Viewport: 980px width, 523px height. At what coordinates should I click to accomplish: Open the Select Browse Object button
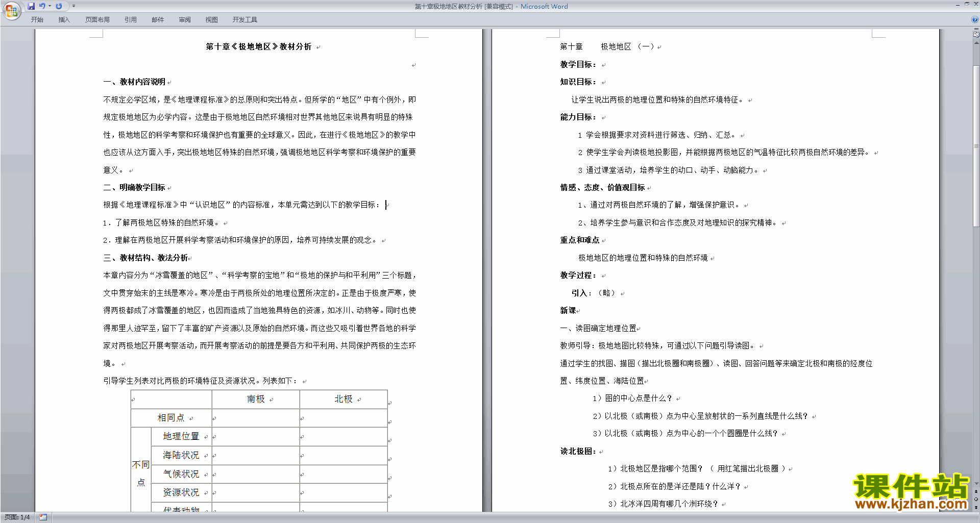[976, 500]
